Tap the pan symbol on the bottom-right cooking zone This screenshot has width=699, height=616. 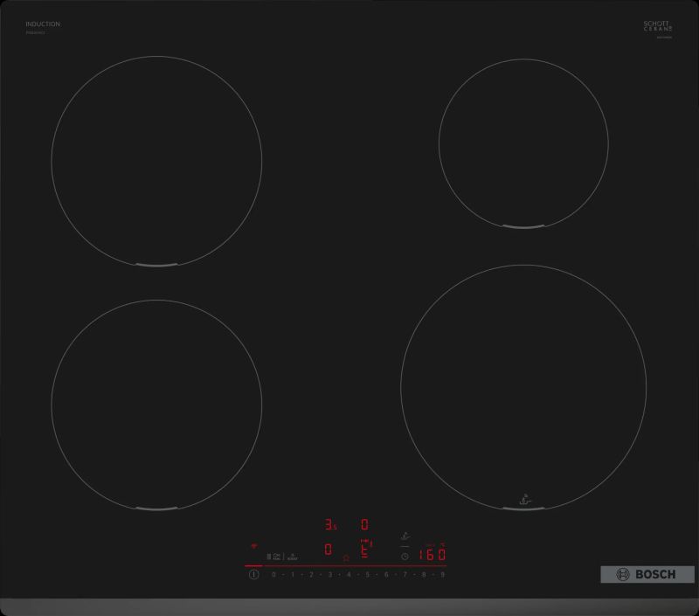tap(524, 499)
